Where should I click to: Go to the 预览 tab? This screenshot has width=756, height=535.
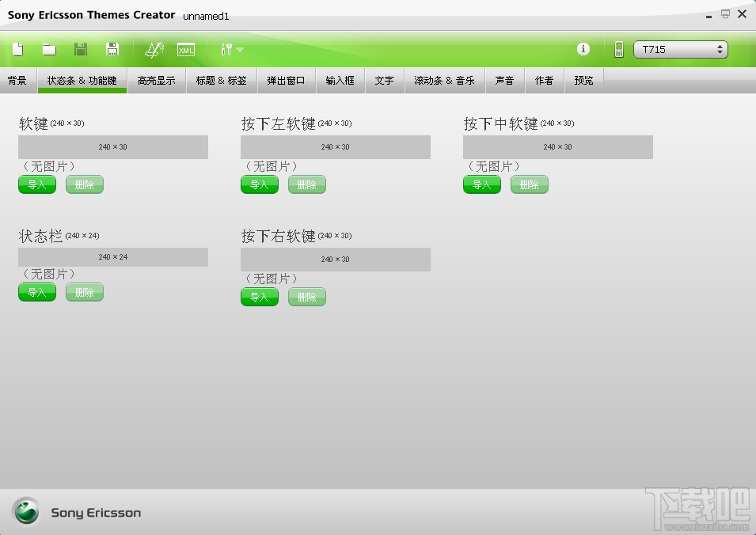coord(584,81)
